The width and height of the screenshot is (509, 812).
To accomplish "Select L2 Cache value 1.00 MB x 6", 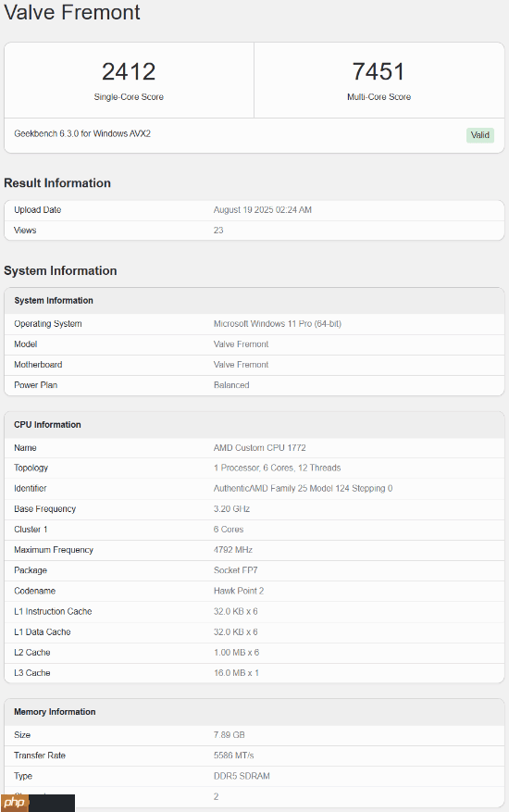I will (x=236, y=653).
